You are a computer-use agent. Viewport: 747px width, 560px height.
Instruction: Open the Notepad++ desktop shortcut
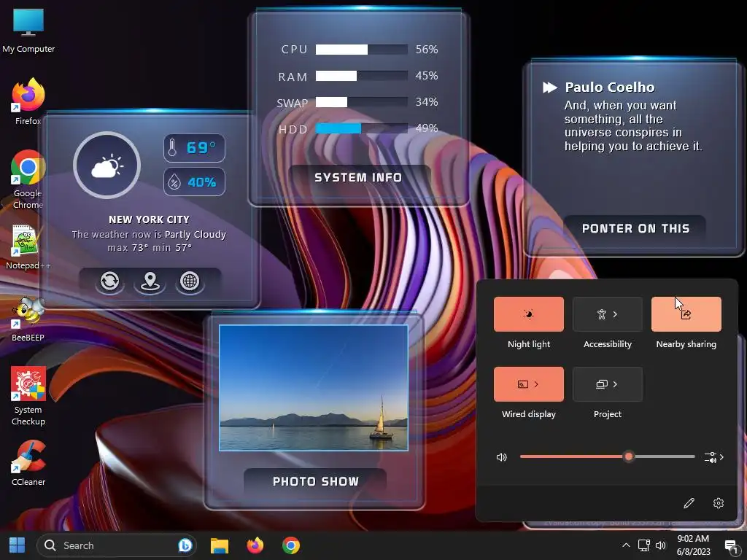[28, 246]
